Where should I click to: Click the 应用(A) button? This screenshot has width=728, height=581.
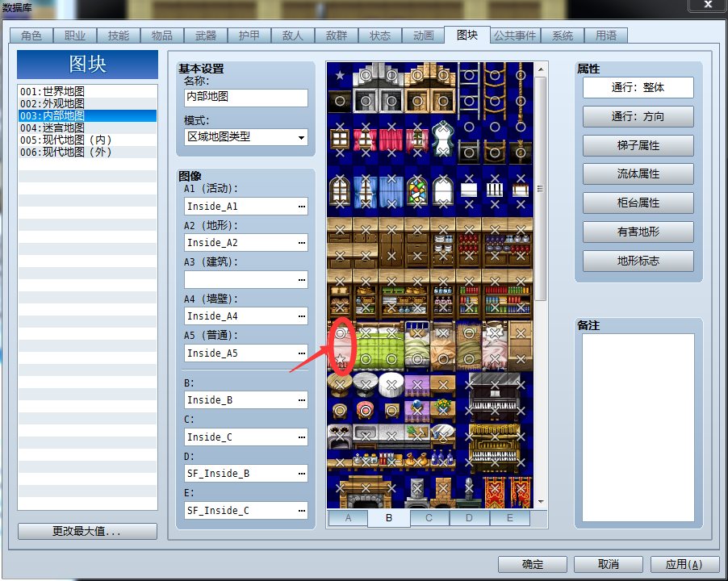684,564
